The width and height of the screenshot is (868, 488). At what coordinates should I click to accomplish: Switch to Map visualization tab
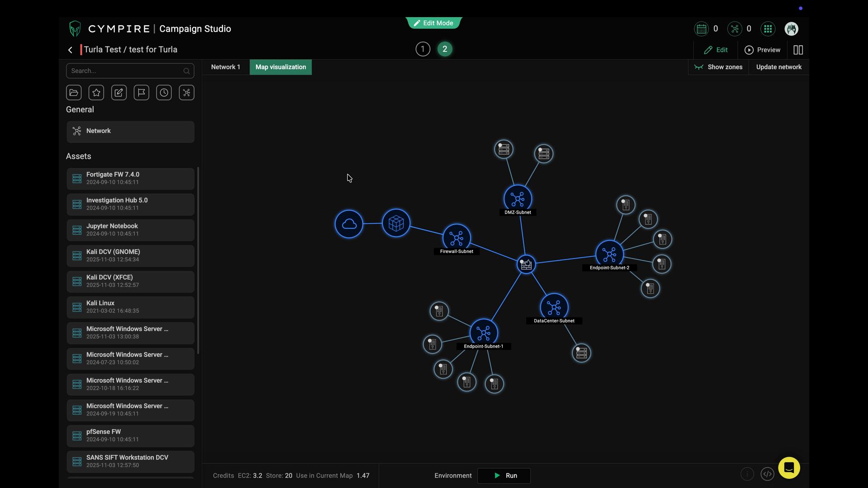coord(281,67)
